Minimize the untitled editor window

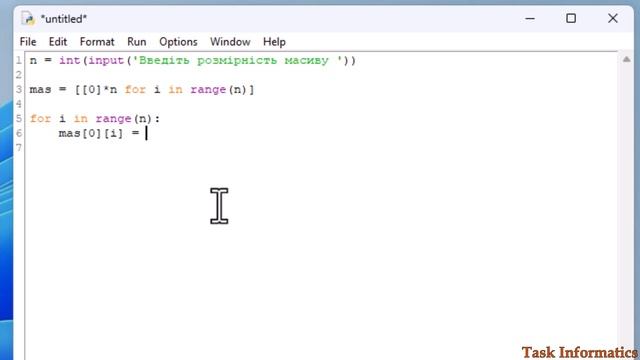(530, 18)
